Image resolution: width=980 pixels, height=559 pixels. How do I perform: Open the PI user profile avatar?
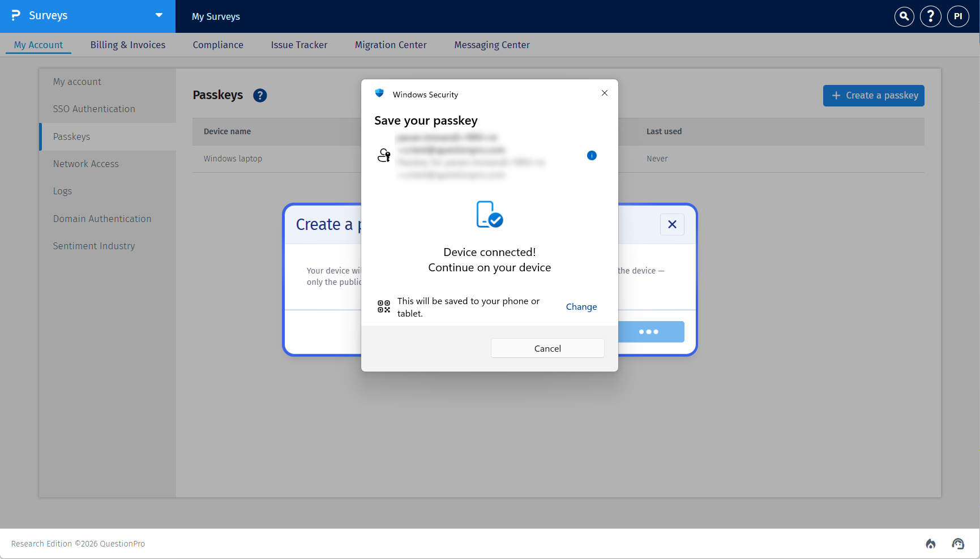pyautogui.click(x=958, y=16)
